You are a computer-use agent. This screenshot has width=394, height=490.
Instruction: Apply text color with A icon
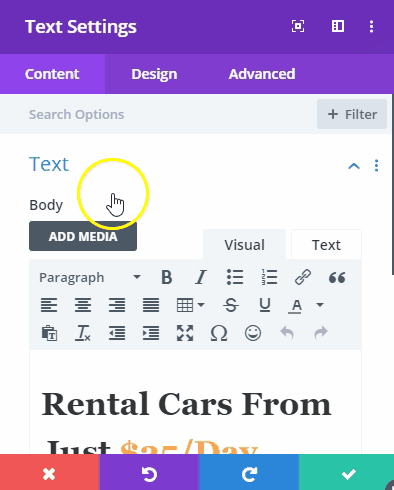[296, 306]
